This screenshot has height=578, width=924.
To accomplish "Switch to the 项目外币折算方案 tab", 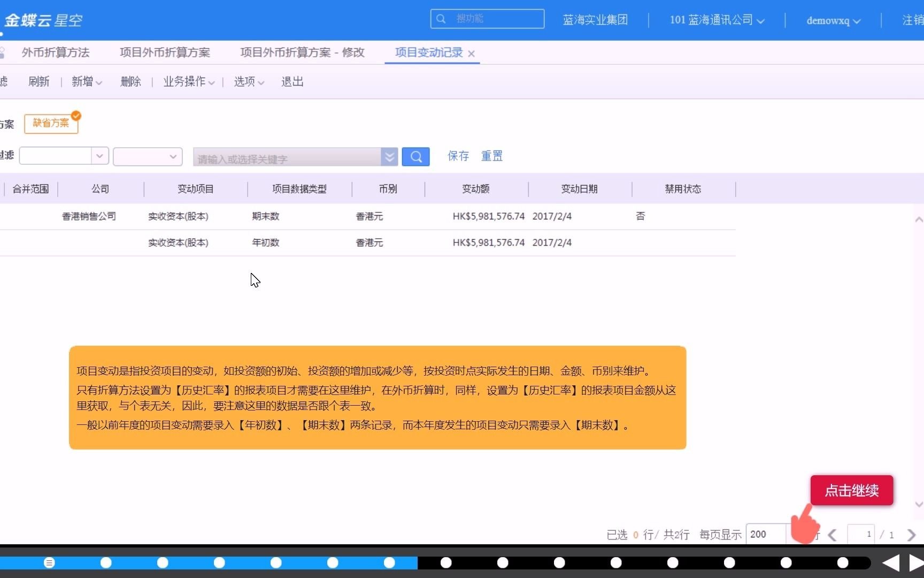I will click(x=165, y=52).
